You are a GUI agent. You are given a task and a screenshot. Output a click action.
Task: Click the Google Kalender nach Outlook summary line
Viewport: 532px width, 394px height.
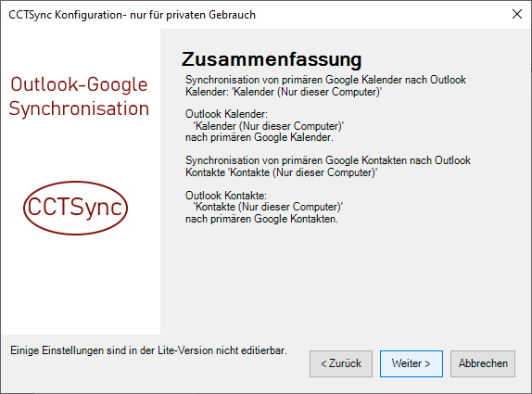[x=325, y=80]
